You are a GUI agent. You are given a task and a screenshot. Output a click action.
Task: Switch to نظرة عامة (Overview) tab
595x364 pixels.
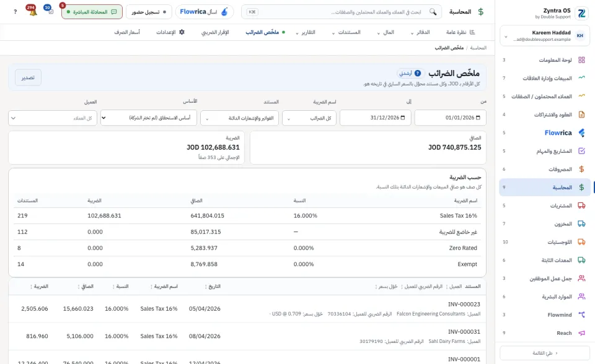[461, 32]
